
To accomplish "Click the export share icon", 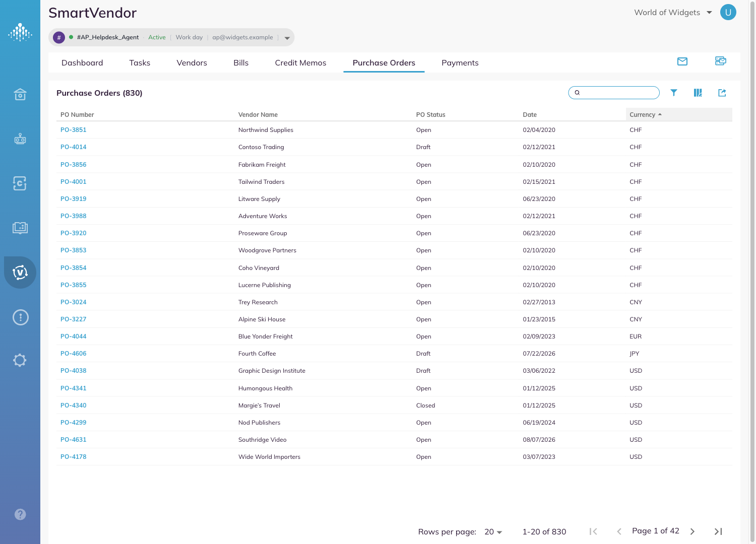I will click(722, 93).
